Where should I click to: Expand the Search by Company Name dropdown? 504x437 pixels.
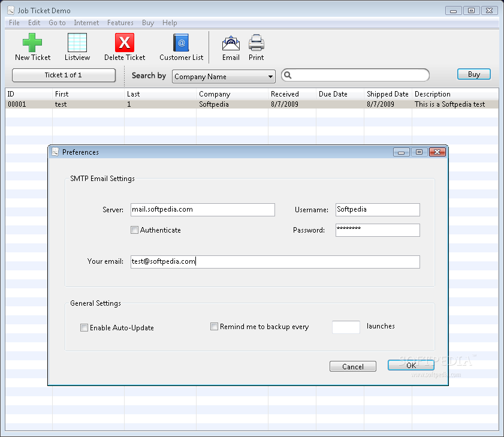pos(224,77)
